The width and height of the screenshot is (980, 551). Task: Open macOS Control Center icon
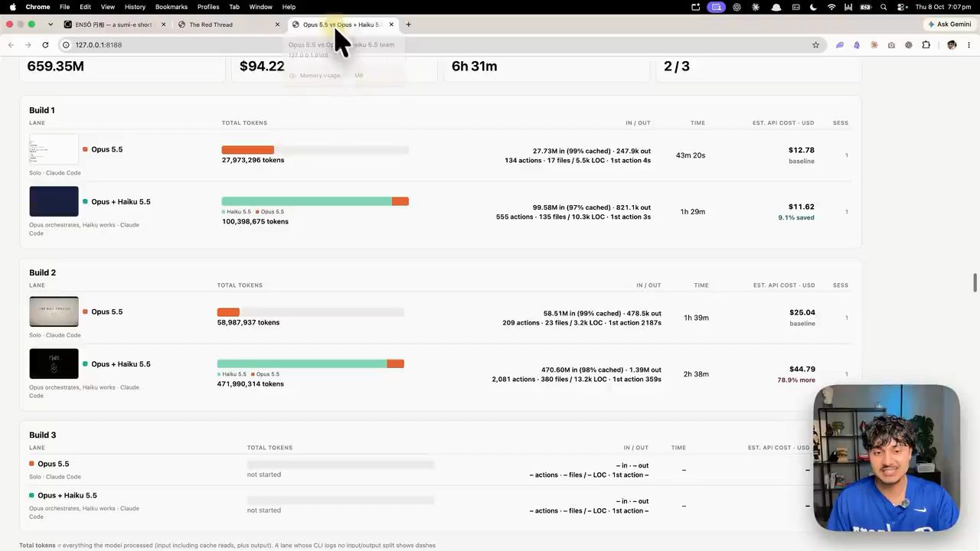(900, 7)
